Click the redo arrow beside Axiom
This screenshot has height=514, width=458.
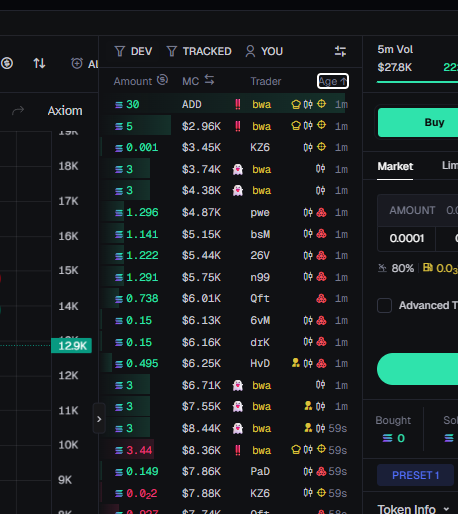point(18,110)
